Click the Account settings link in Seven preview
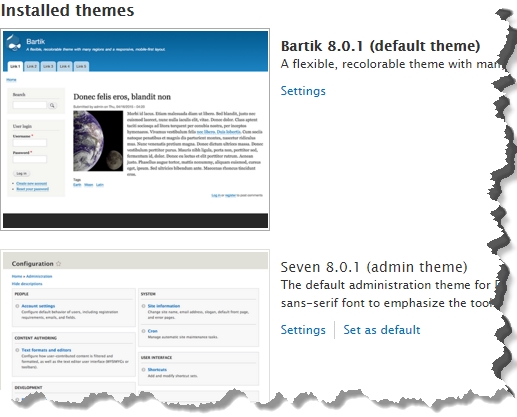Viewport: 517px width, 417px height. (x=38, y=306)
